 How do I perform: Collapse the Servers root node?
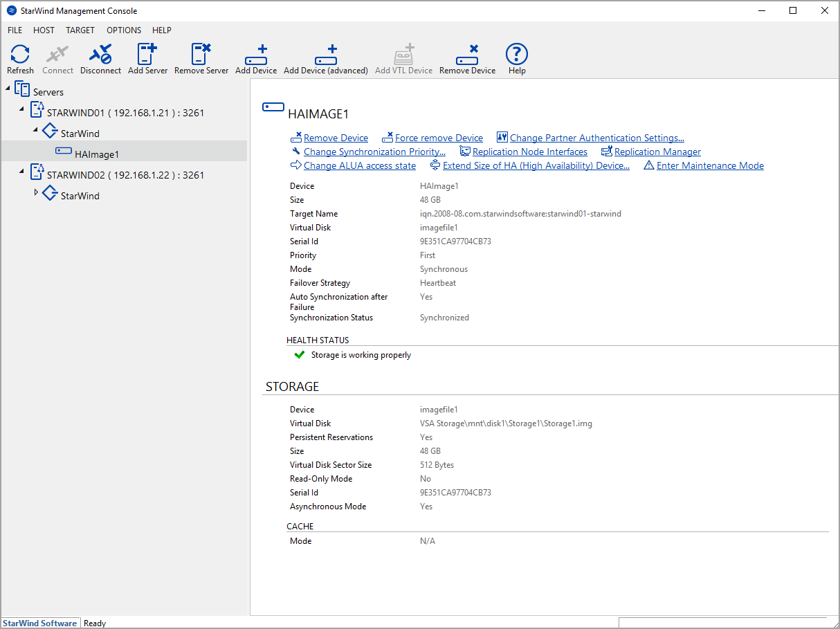point(8,89)
